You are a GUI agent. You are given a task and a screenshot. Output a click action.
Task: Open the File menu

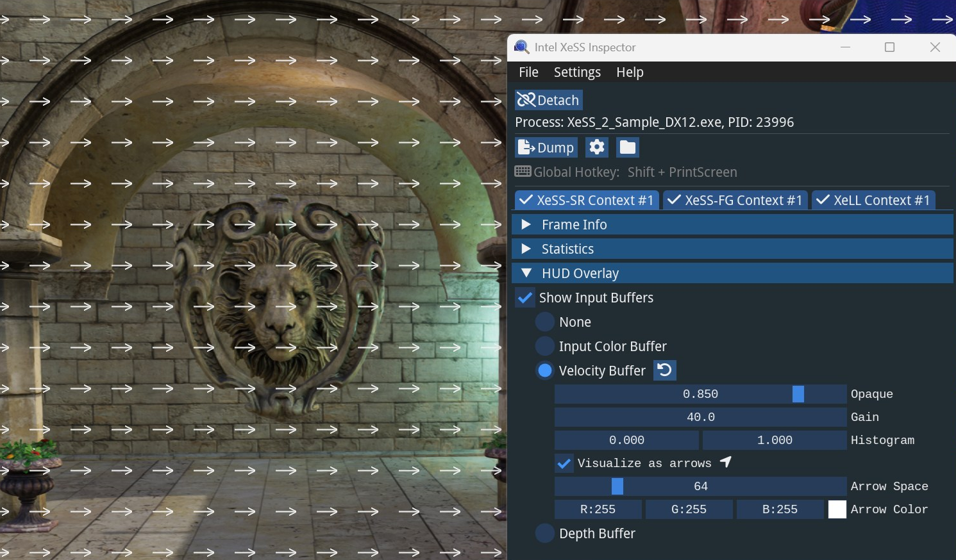pos(528,72)
